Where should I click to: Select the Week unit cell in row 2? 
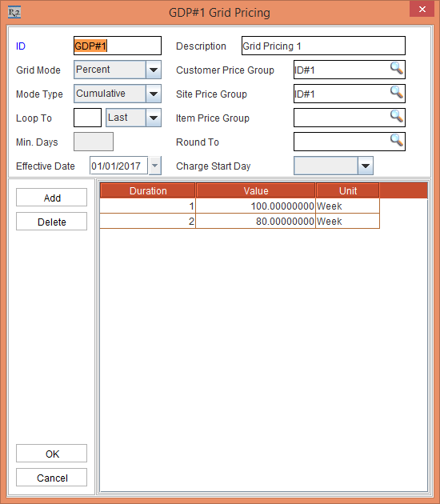tap(348, 221)
